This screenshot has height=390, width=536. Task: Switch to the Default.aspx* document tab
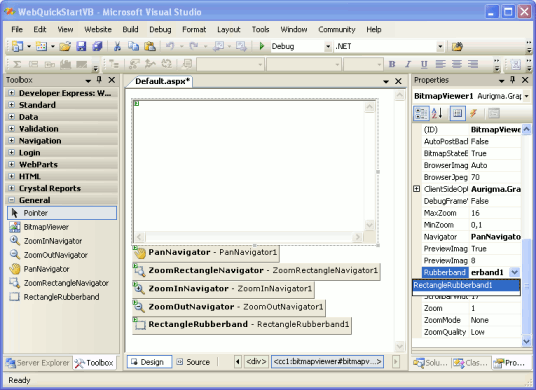162,81
